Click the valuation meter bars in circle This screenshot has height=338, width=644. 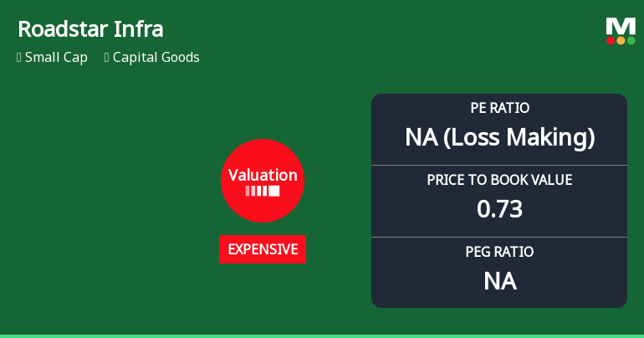click(263, 192)
